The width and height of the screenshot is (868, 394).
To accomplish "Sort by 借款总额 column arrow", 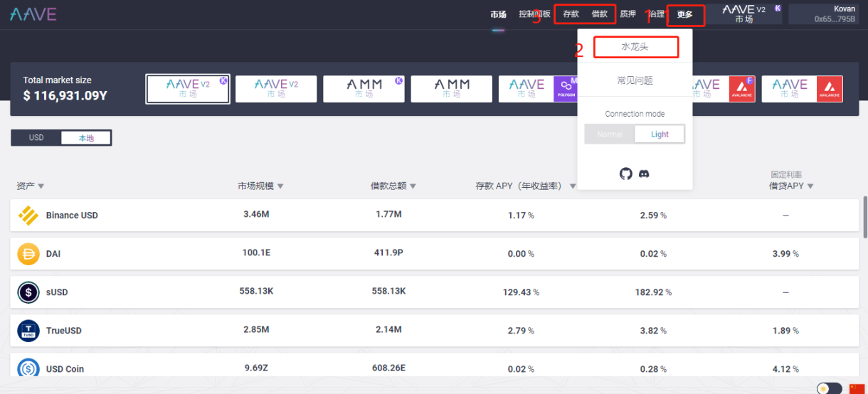I will tap(413, 186).
